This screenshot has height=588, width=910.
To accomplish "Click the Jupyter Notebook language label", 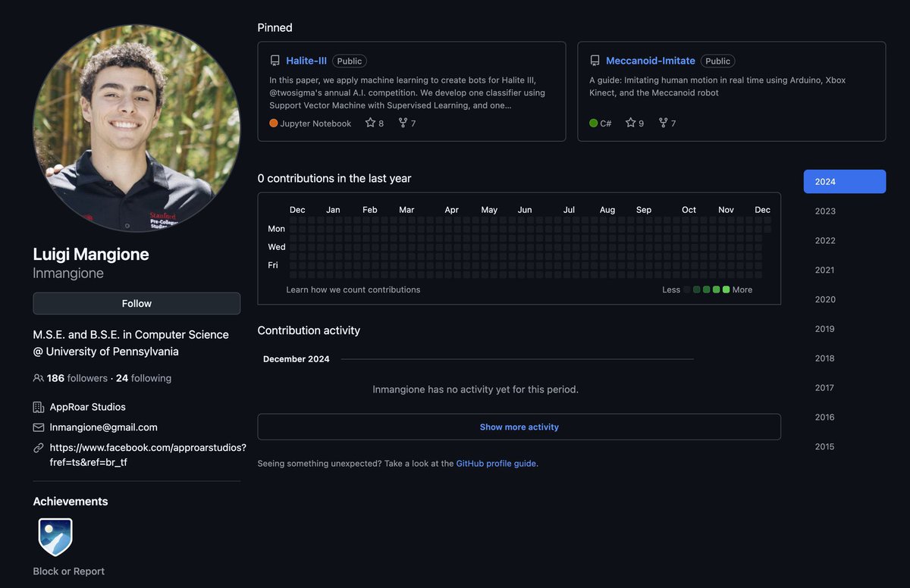I will pos(316,124).
